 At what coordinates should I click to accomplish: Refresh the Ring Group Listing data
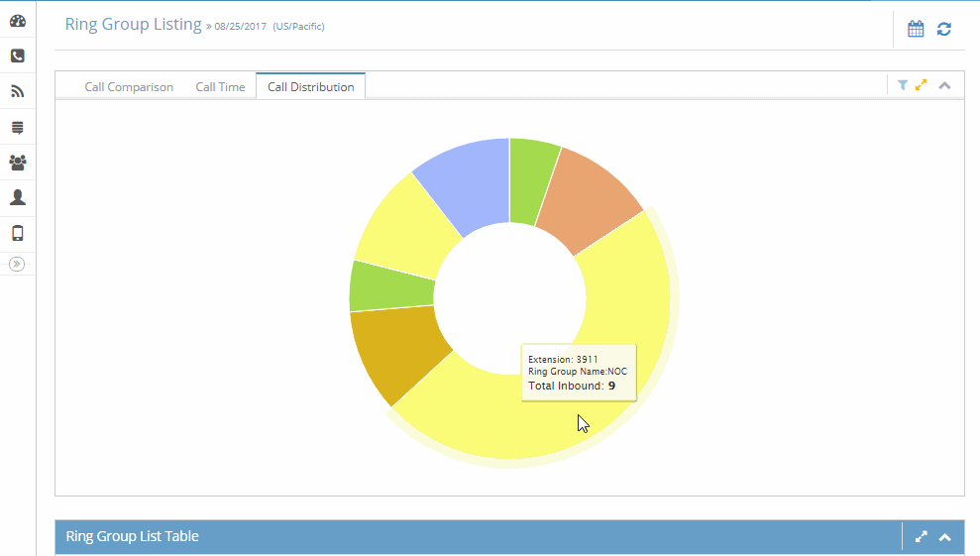pyautogui.click(x=943, y=29)
